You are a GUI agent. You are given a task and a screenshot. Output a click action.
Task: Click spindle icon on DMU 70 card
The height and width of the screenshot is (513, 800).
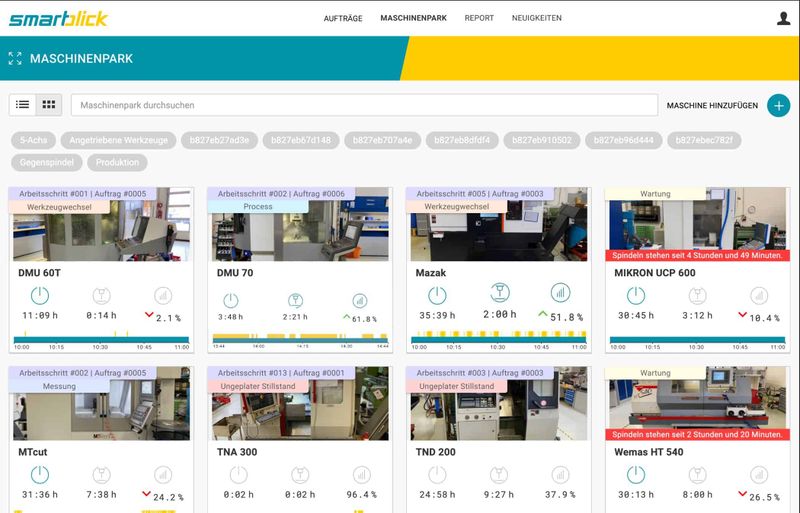coord(296,300)
